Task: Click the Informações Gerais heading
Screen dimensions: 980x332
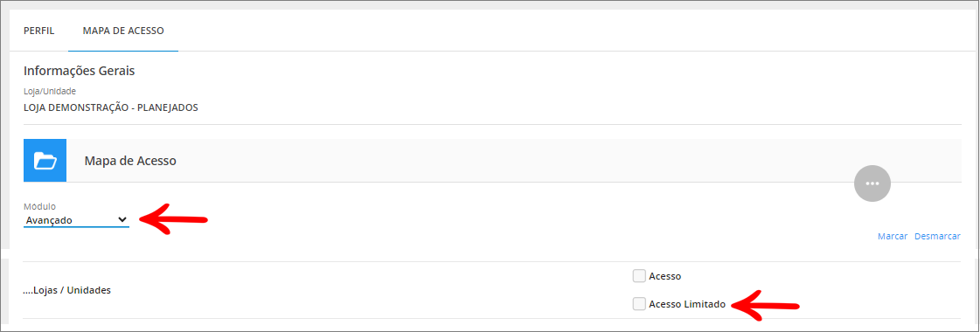Action: pyautogui.click(x=80, y=71)
